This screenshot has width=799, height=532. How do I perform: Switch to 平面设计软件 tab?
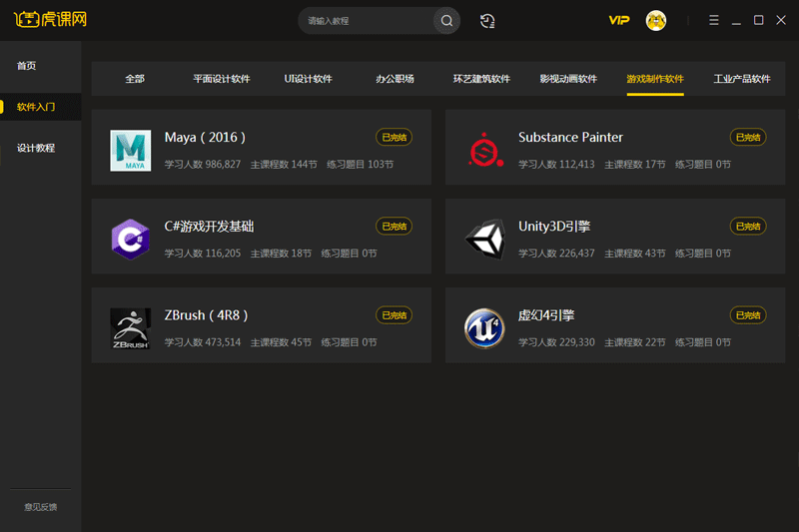click(x=222, y=79)
